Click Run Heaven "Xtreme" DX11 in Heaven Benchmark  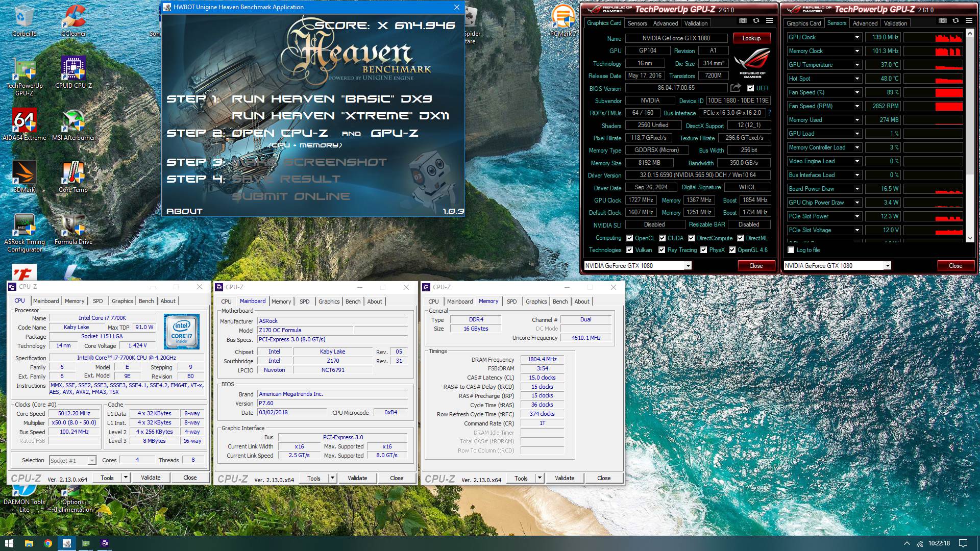[x=340, y=116]
